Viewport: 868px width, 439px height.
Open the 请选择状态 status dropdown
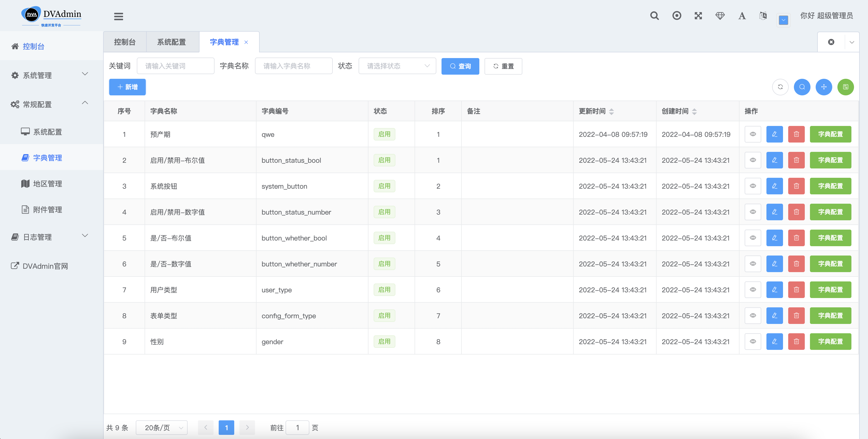(397, 66)
